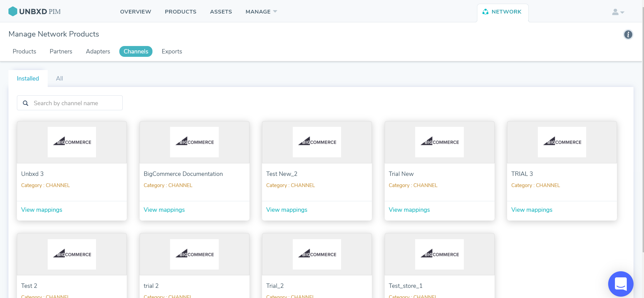Open the Products top navigation item
The width and height of the screenshot is (644, 298).
(x=181, y=12)
